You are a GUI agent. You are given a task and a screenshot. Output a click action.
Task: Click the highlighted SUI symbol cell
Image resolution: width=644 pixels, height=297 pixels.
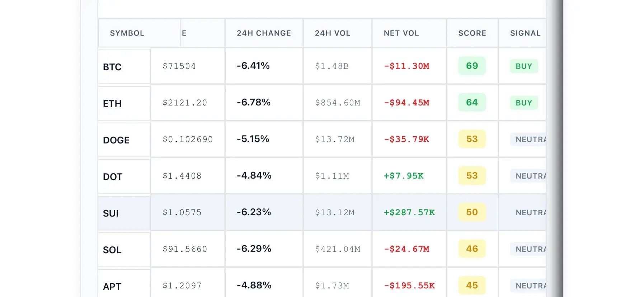(x=111, y=213)
